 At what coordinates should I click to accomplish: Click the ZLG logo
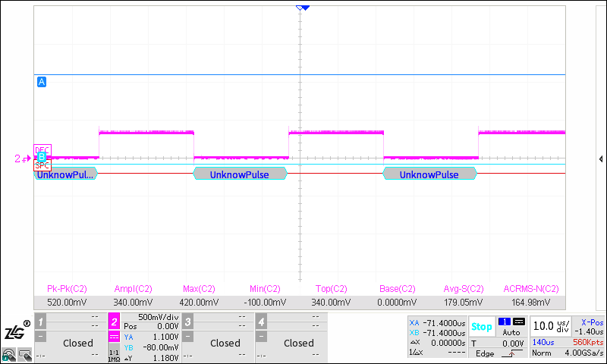[x=16, y=331]
